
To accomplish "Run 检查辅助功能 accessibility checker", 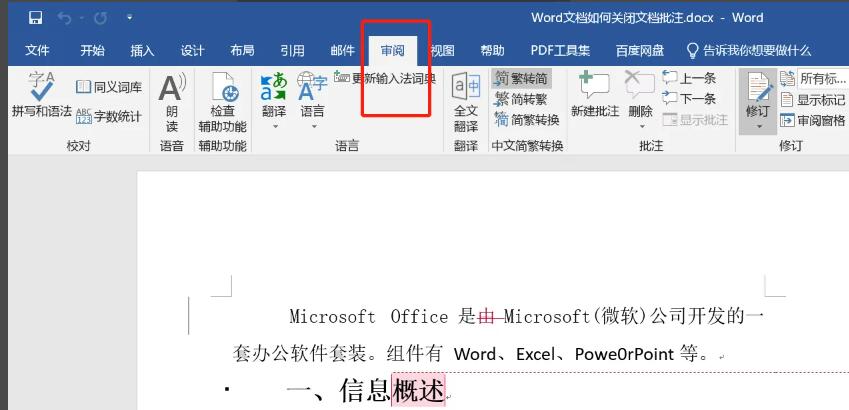I will tap(223, 103).
